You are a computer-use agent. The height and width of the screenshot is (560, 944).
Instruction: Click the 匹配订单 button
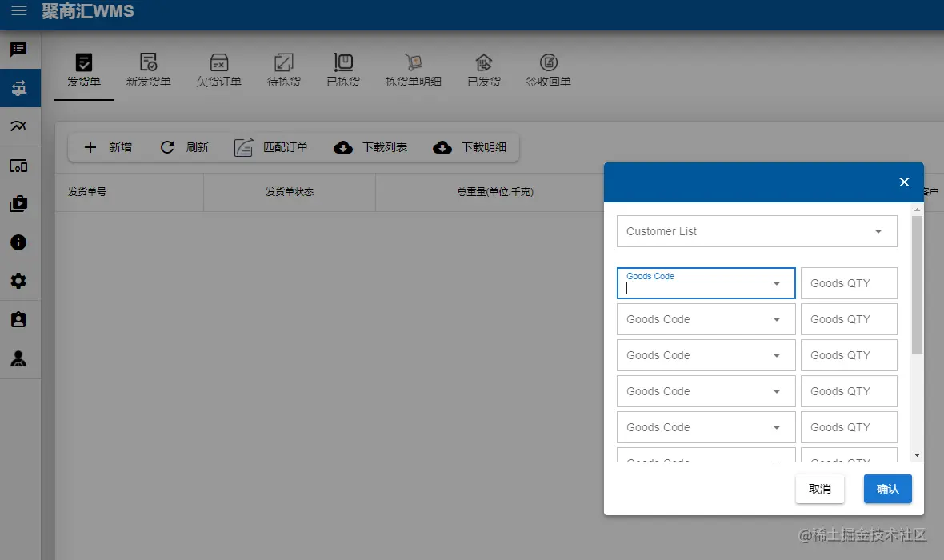(x=271, y=147)
